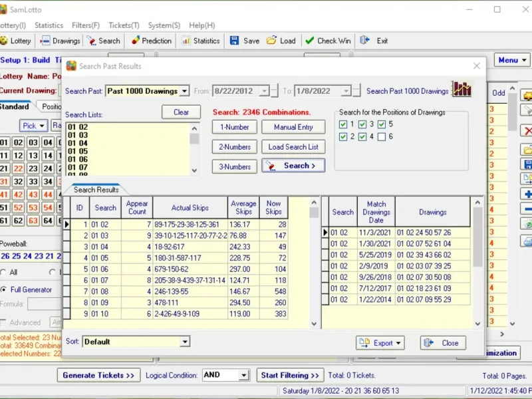This screenshot has height=399, width=532.
Task: Click the Exit toolbar icon
Action: [364, 41]
